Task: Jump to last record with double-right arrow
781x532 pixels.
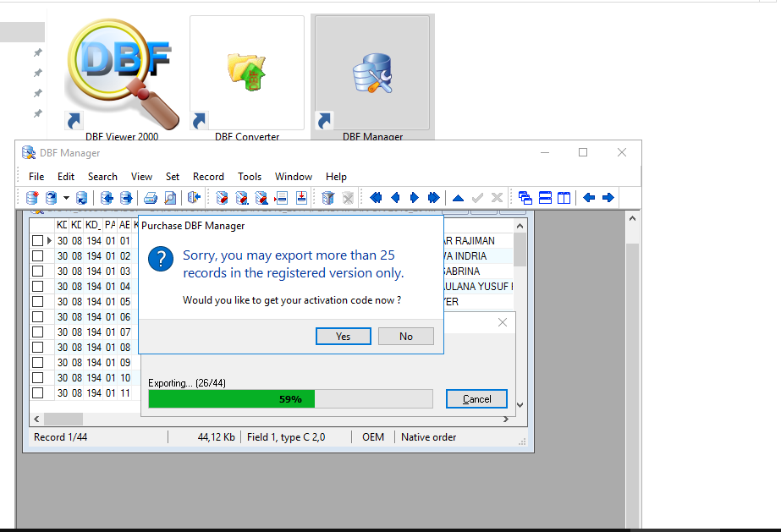Action: click(434, 198)
